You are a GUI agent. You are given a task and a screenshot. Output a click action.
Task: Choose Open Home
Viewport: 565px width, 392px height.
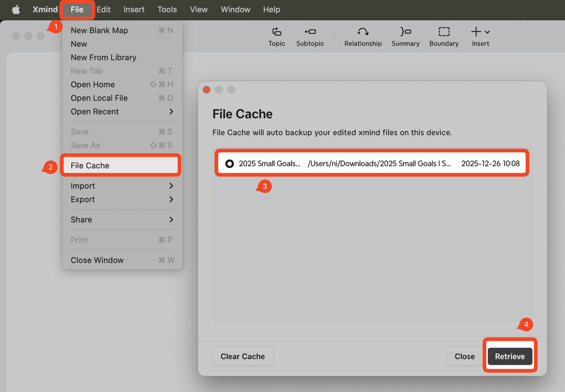coord(122,84)
